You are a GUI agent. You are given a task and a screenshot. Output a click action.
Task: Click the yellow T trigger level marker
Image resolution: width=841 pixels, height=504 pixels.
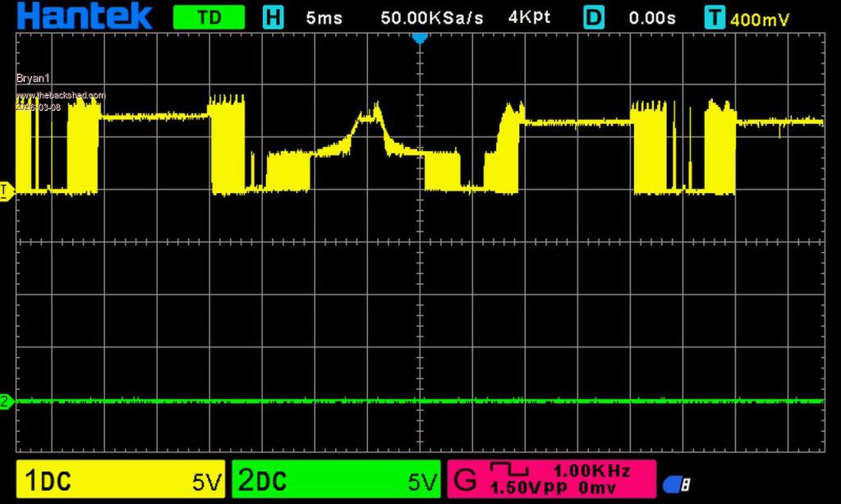[6, 191]
